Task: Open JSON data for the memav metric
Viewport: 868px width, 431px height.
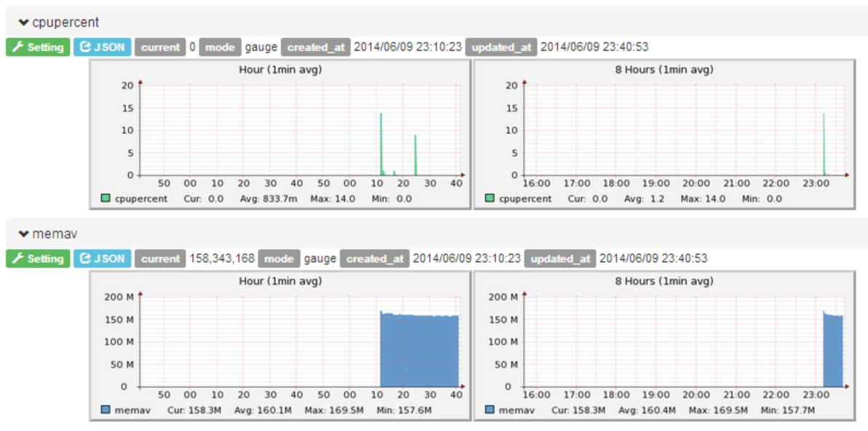Action: pos(102,259)
